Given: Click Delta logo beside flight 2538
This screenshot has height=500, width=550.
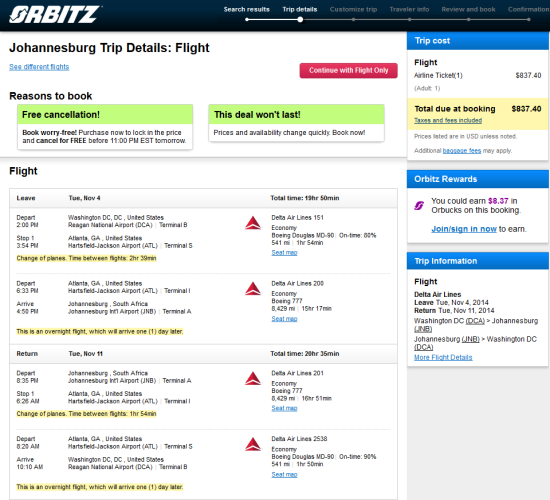Looking at the screenshot, I should click(253, 444).
